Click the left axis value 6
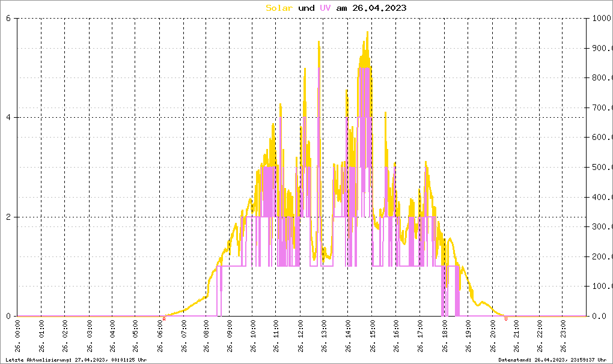Viewport: 613px width, 364px height. pyautogui.click(x=8, y=18)
